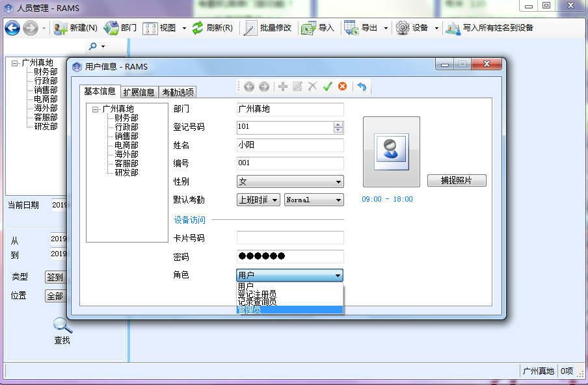588x385 pixels.
Task: Open the 性别 dropdown
Action: tap(290, 182)
